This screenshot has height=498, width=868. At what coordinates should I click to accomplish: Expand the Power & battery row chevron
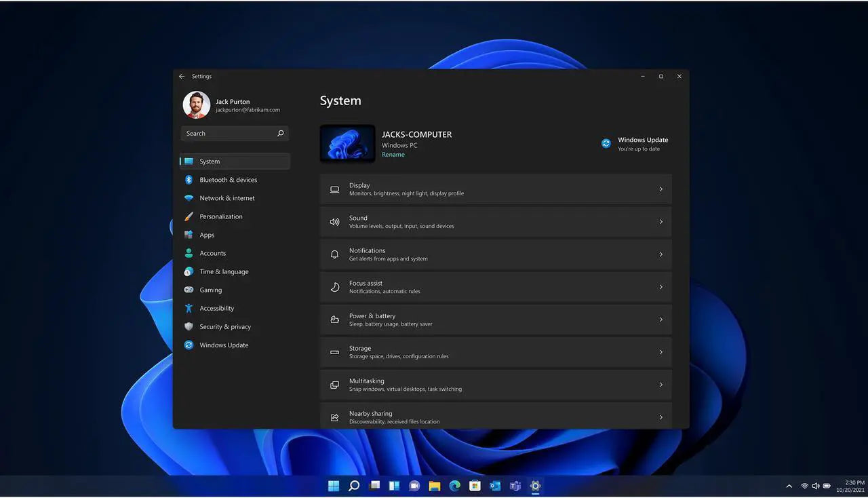pos(661,320)
